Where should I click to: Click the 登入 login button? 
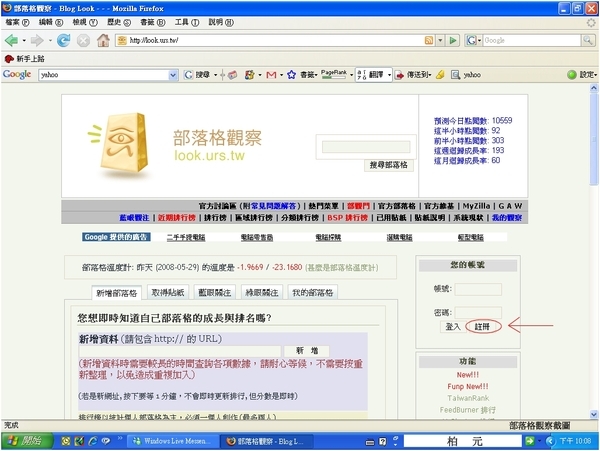tap(453, 326)
